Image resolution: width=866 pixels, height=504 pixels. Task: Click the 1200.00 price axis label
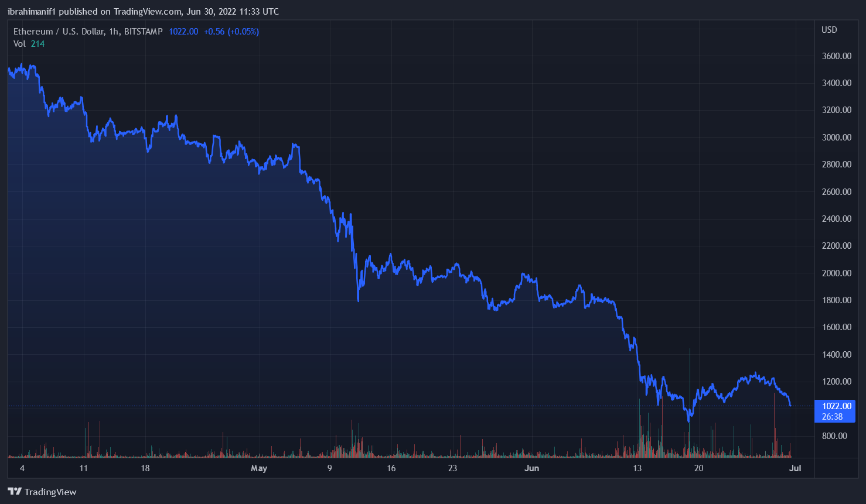tap(837, 382)
